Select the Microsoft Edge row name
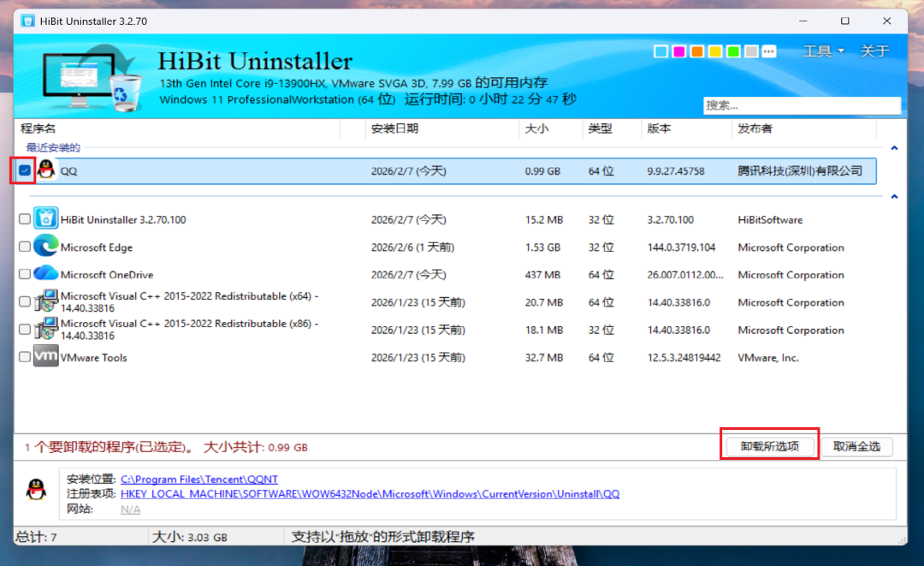The height and width of the screenshot is (566, 924). (97, 247)
